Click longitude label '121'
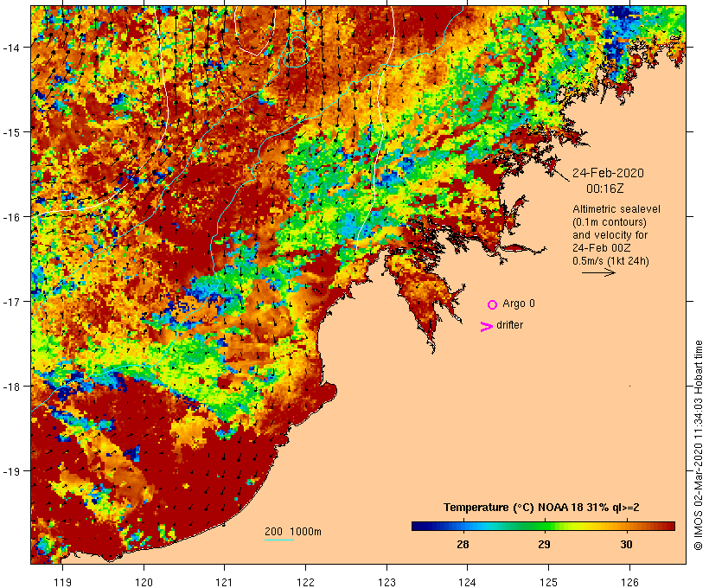 coord(224,582)
